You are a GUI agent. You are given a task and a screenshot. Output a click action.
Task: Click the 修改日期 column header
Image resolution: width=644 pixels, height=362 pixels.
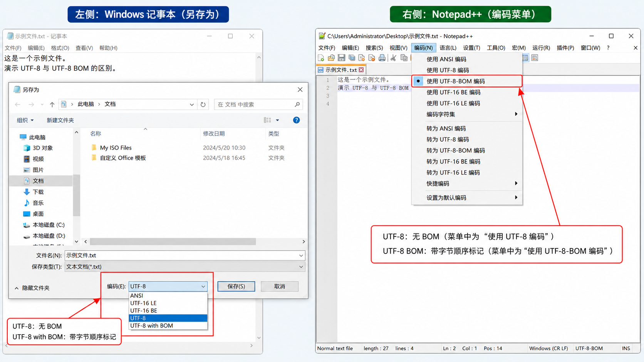tap(214, 133)
